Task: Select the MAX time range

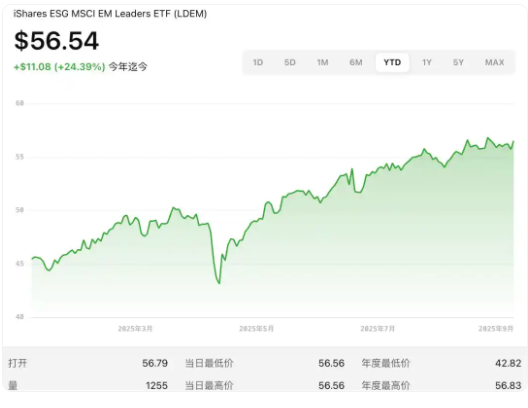Action: click(494, 62)
